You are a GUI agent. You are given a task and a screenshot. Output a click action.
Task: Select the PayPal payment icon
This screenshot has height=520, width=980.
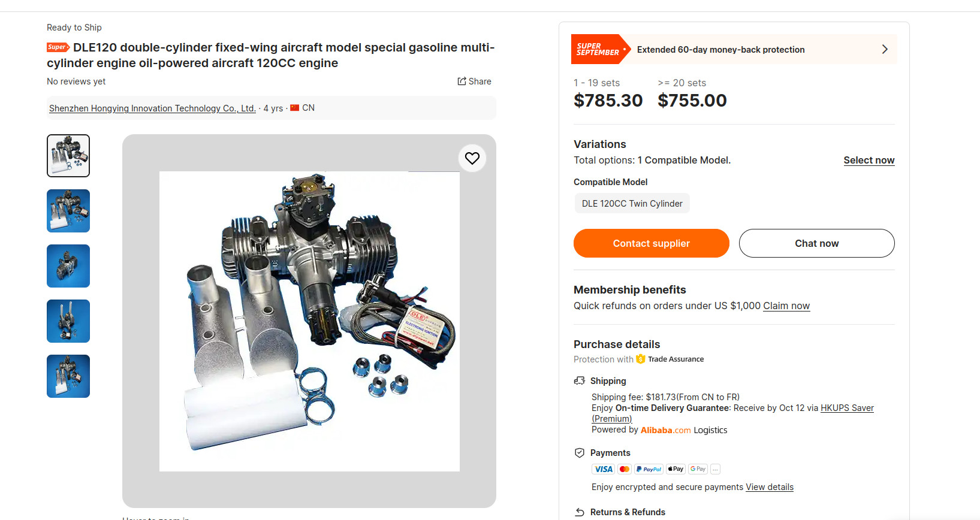pyautogui.click(x=649, y=468)
